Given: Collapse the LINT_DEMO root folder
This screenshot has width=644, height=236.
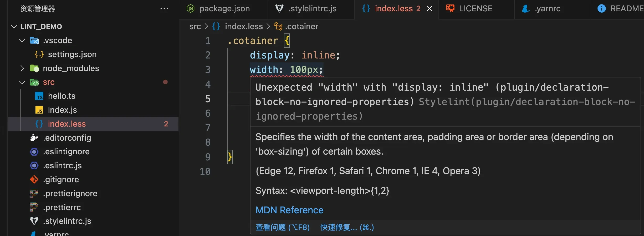Looking at the screenshot, I should click(x=14, y=27).
